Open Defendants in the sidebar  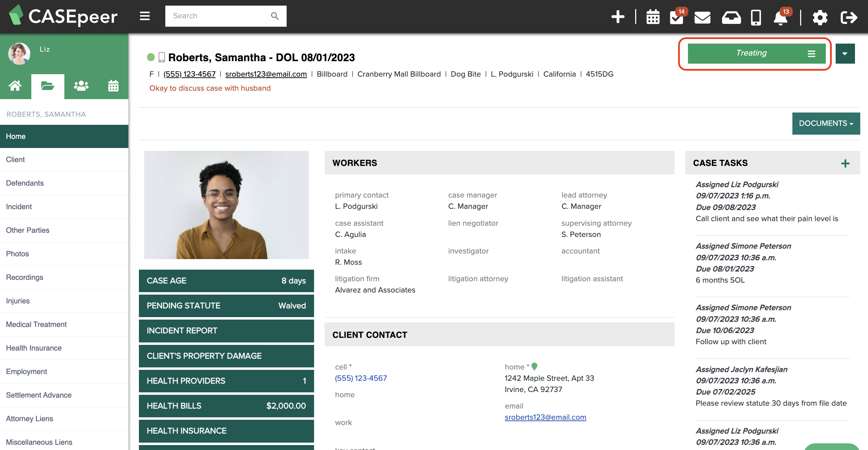[x=64, y=183]
